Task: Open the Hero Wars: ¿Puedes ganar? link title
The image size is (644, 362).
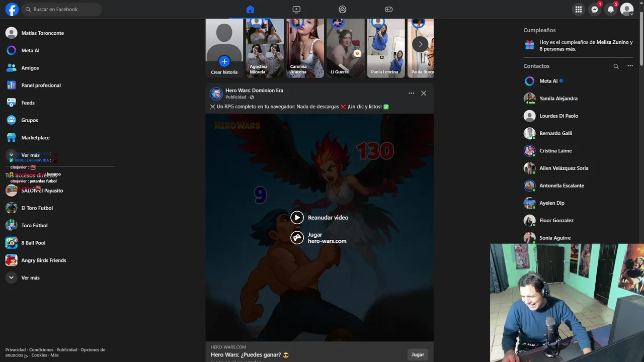Action: pos(250,355)
